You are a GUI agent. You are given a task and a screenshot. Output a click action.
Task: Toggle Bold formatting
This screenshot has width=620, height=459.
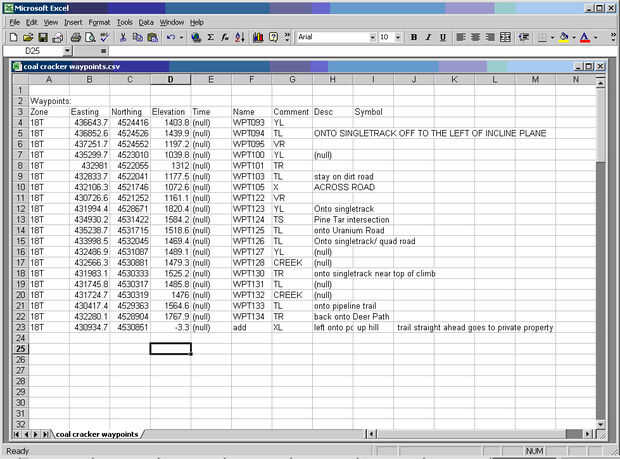(414, 37)
